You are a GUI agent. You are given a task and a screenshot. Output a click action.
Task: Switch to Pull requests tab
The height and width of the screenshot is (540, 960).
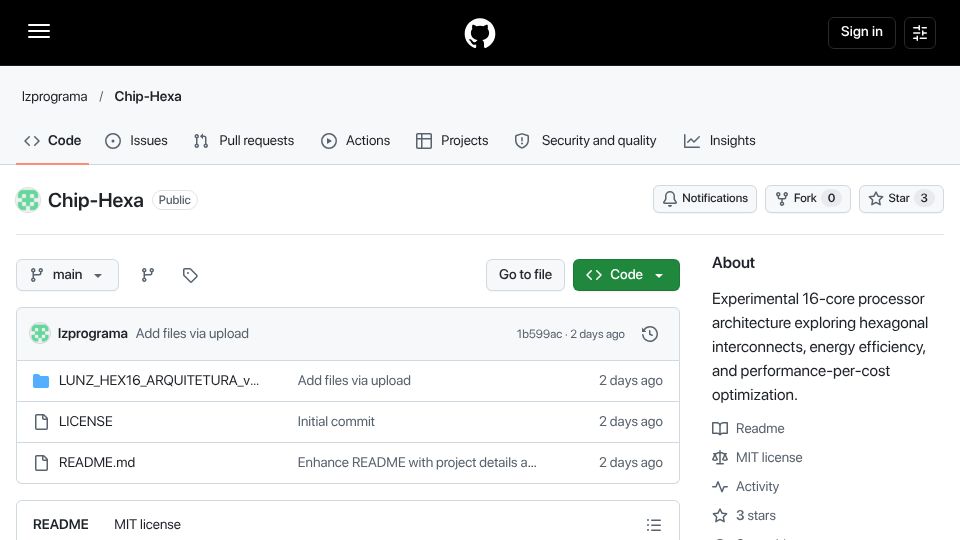(244, 141)
